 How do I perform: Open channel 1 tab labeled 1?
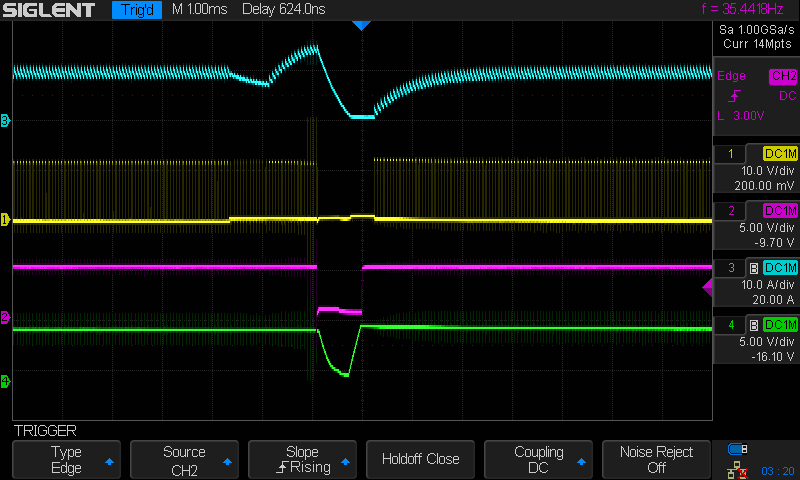tap(731, 154)
